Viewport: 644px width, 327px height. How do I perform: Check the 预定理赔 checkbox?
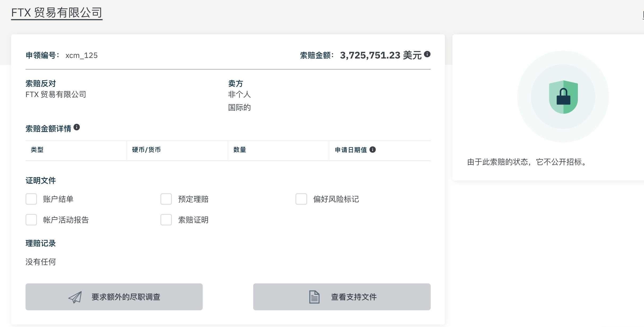pyautogui.click(x=166, y=199)
